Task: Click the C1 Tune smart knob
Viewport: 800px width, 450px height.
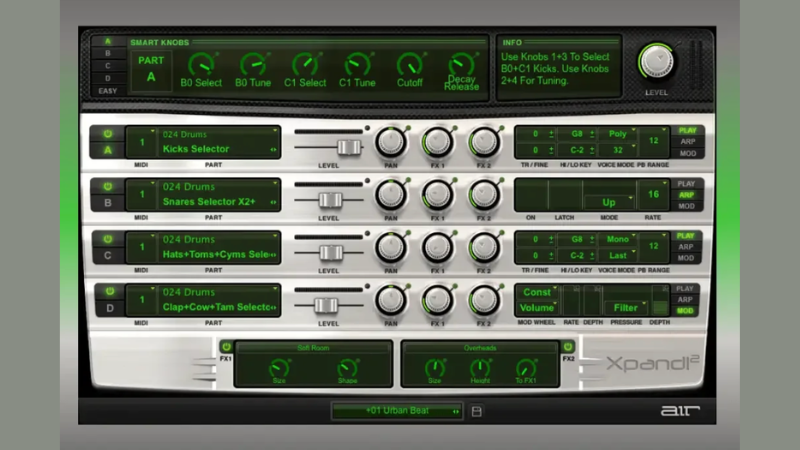Action: coord(357,65)
